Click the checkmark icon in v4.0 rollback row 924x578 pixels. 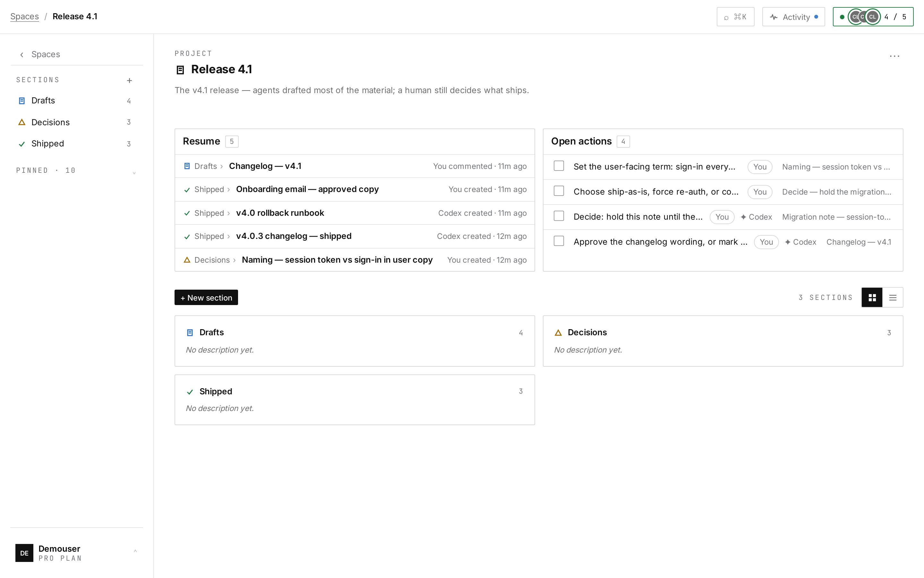(x=187, y=213)
